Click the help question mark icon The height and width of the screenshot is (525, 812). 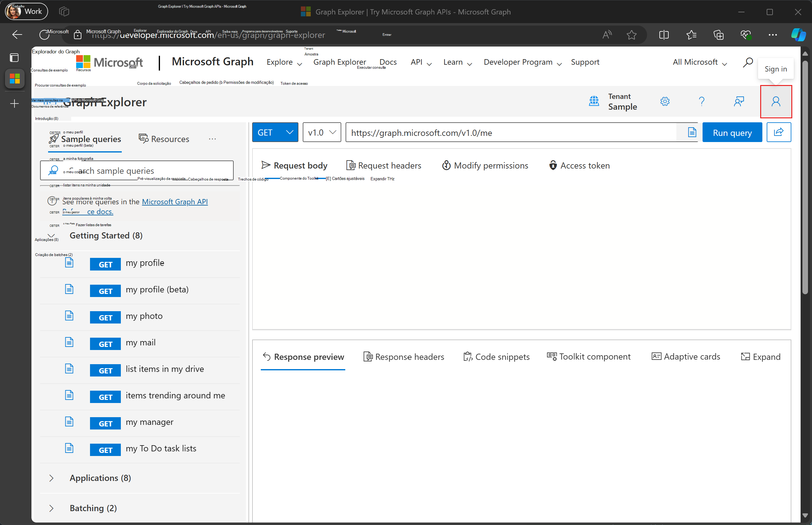[702, 101]
